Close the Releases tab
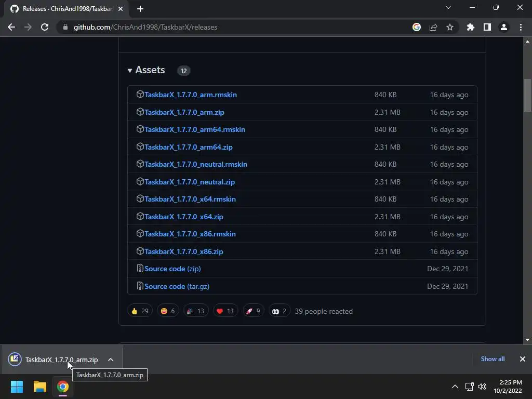Screen dimensions: 532x399 pos(121,9)
